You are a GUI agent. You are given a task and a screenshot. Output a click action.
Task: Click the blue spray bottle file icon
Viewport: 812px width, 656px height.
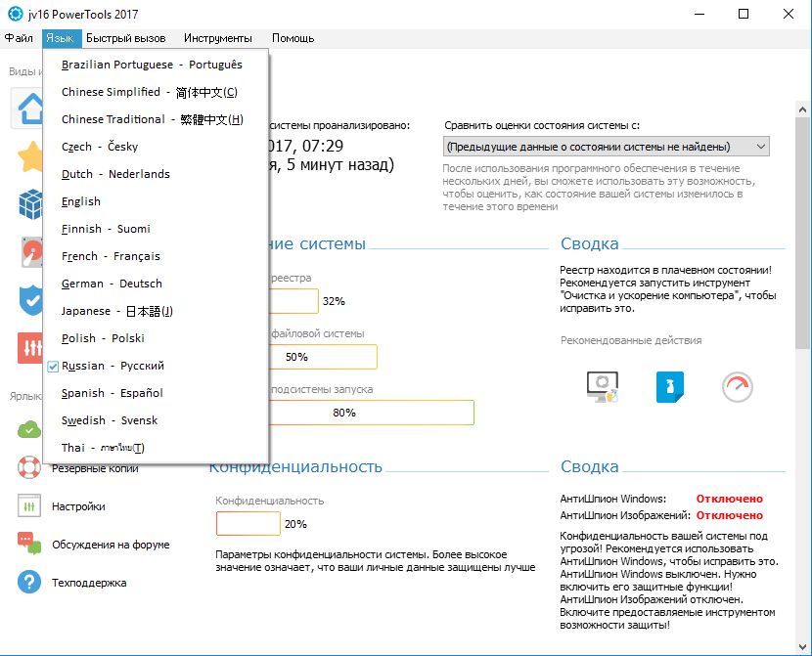[x=670, y=387]
